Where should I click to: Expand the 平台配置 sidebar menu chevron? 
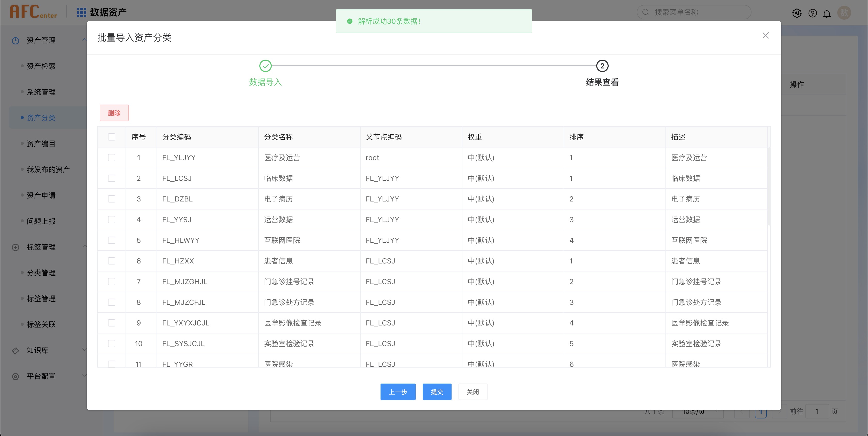click(84, 375)
